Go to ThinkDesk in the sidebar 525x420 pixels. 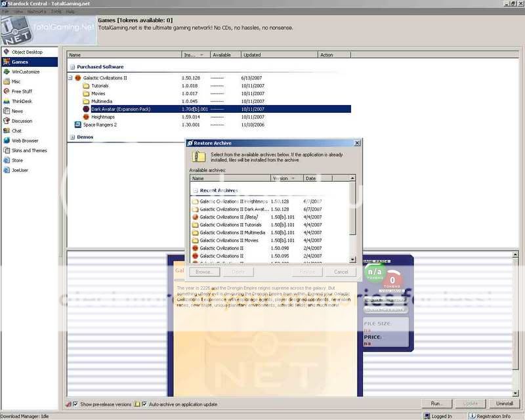(7, 101)
